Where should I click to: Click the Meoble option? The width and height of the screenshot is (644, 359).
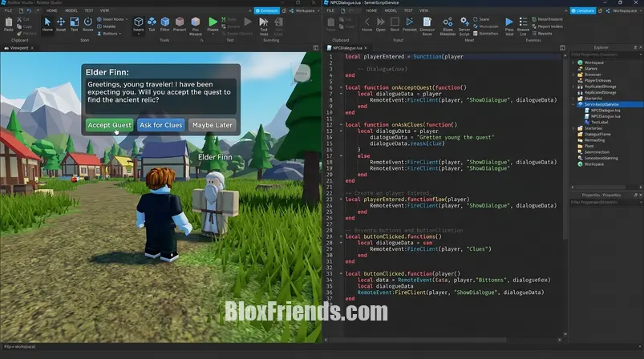pyautogui.click(x=107, y=26)
